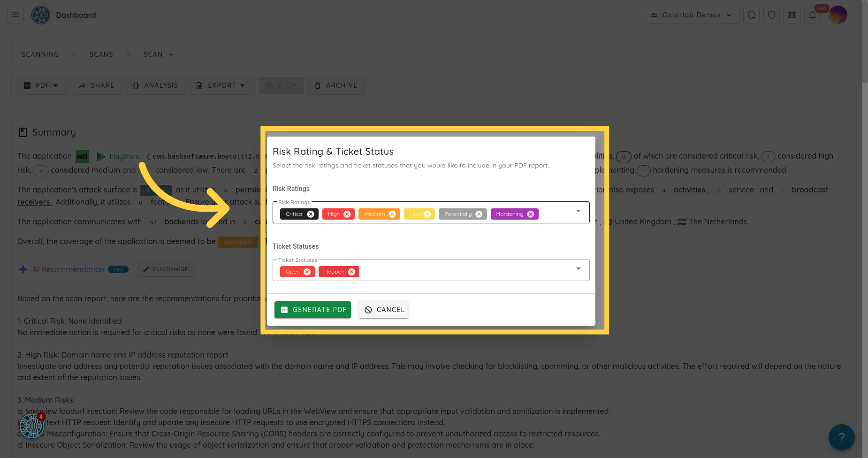The image size is (868, 458).
Task: Expand the Risk Ratings dropdown arrow
Action: click(578, 211)
